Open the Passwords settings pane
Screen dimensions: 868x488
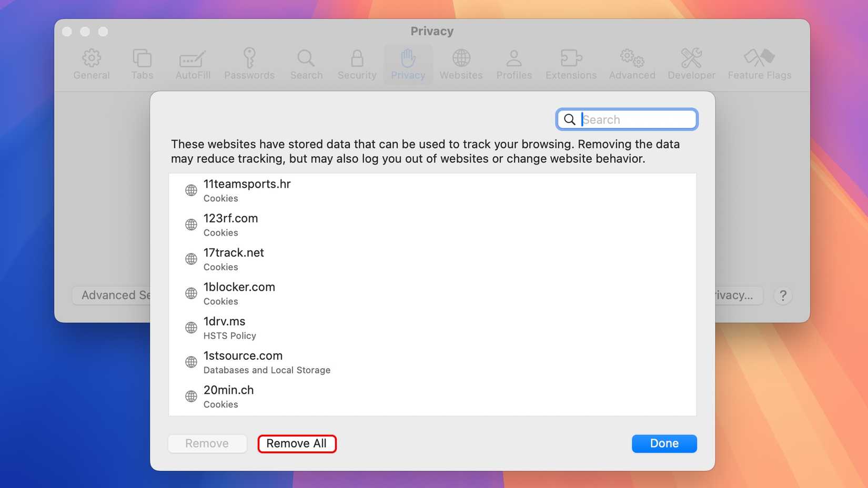(249, 63)
